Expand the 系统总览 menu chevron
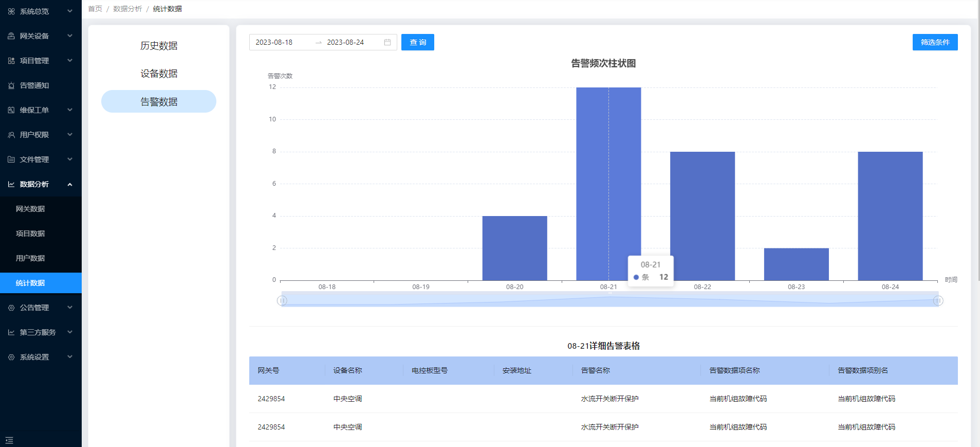Screen dimensions: 980x447 pyautogui.click(x=70, y=11)
